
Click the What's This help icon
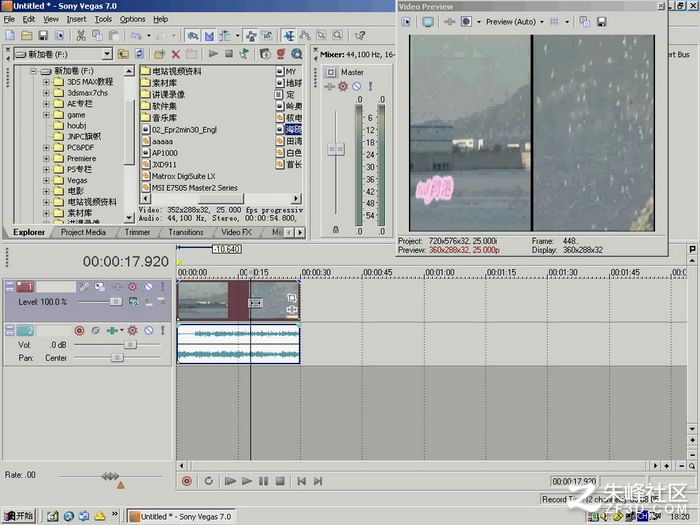click(x=360, y=35)
